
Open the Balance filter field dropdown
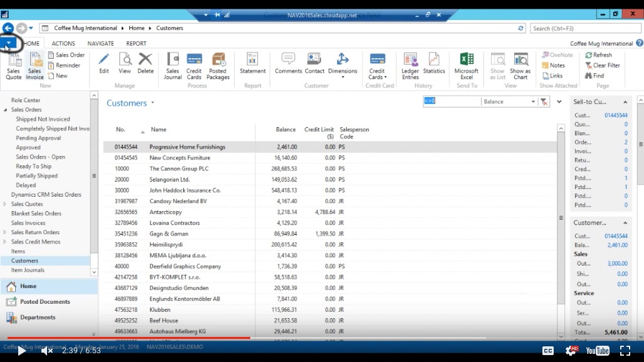(x=533, y=102)
